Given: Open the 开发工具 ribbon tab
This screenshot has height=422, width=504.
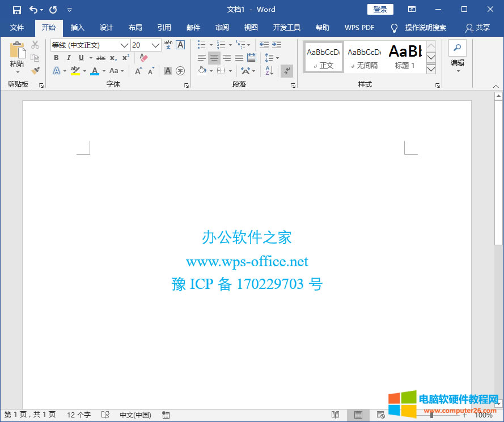Looking at the screenshot, I should point(286,27).
